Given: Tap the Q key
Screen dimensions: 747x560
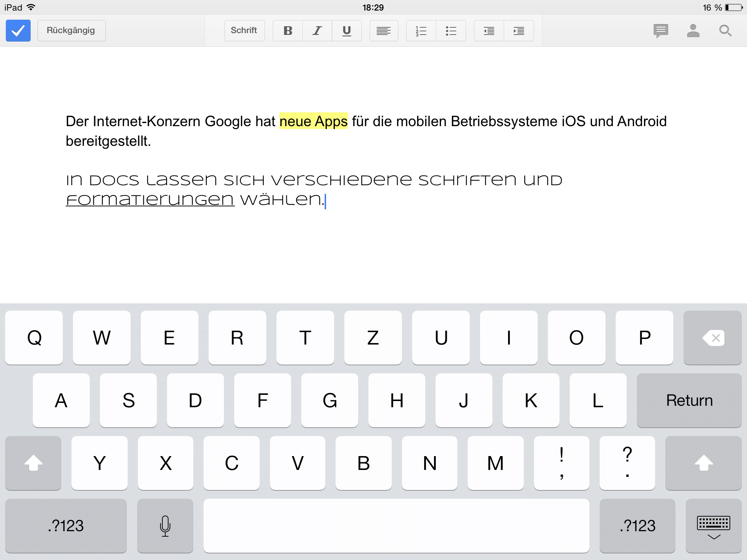Looking at the screenshot, I should tap(34, 338).
